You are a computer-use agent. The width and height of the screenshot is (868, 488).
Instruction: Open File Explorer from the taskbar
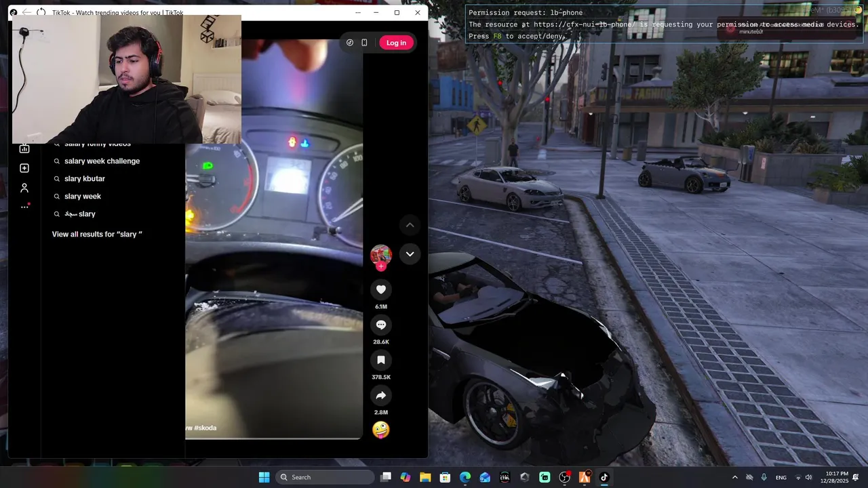point(425,477)
